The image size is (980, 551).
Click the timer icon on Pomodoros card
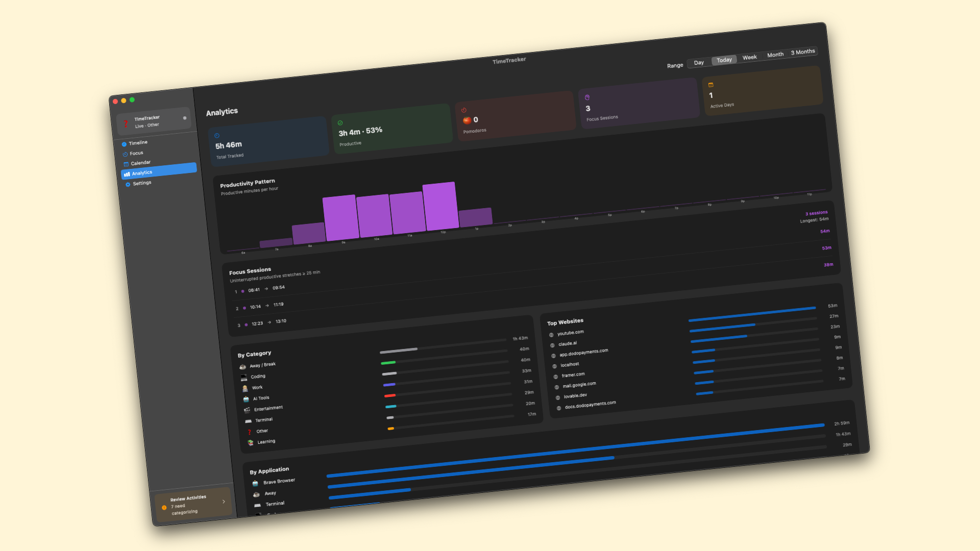click(464, 110)
